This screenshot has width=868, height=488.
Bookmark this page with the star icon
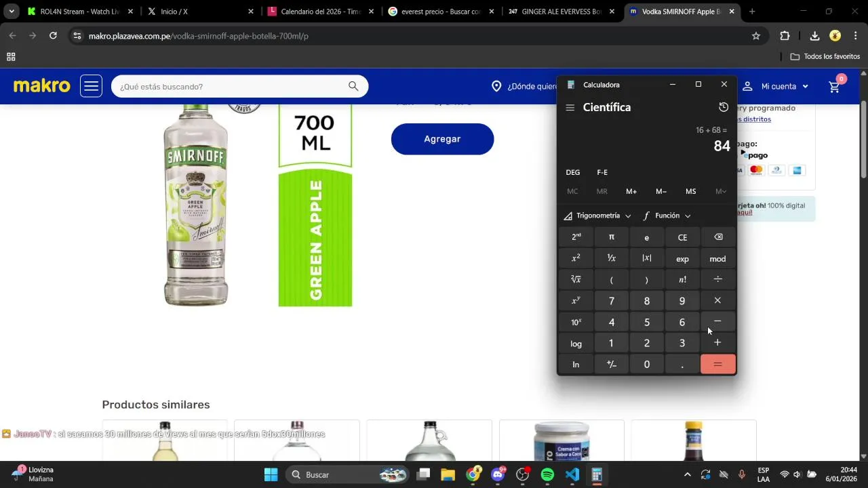[x=756, y=36]
